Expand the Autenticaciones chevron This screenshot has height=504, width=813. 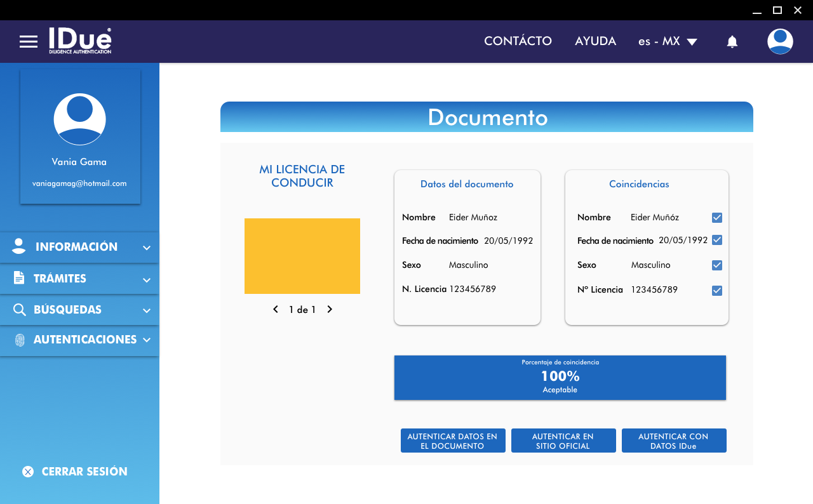pyautogui.click(x=147, y=340)
